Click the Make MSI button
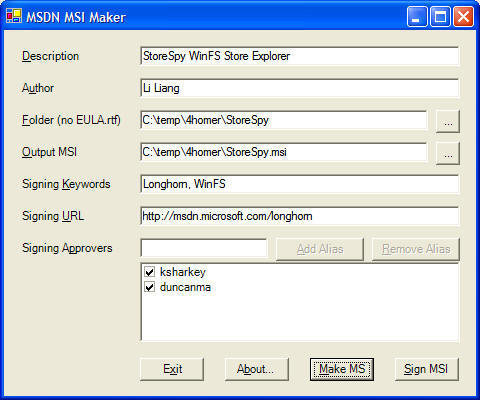 coord(342,369)
